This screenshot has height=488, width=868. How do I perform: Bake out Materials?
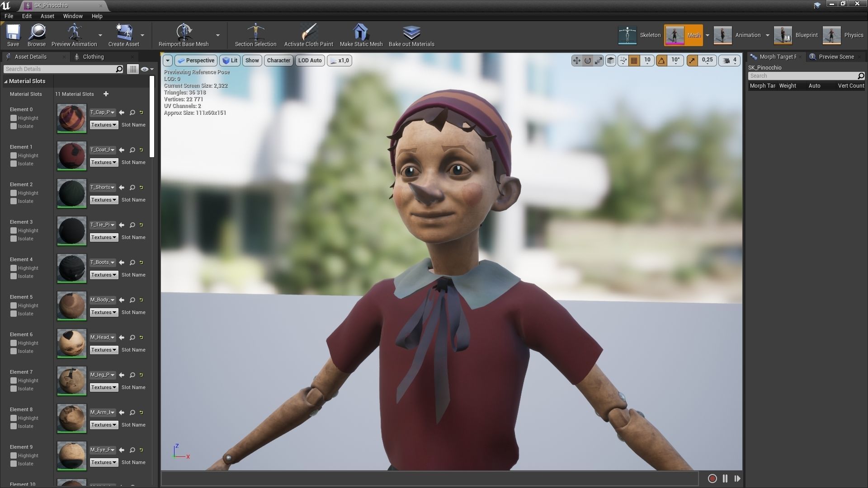tap(411, 35)
